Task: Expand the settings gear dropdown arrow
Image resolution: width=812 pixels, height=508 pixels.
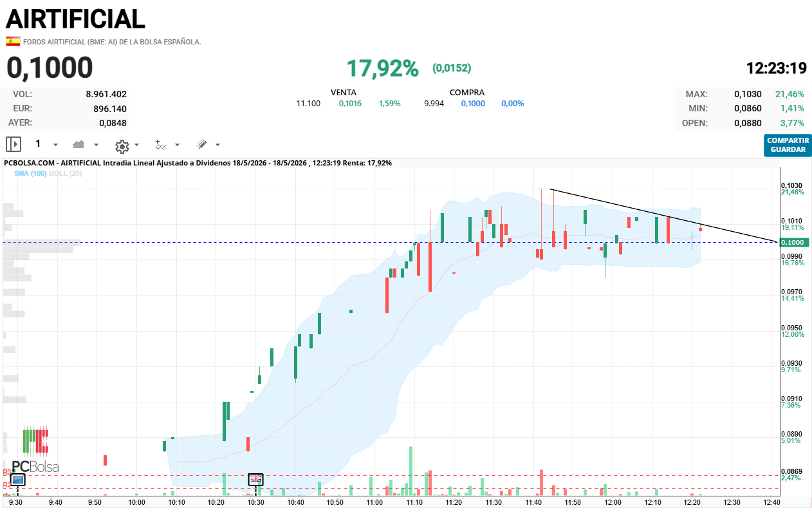Action: pyautogui.click(x=136, y=145)
